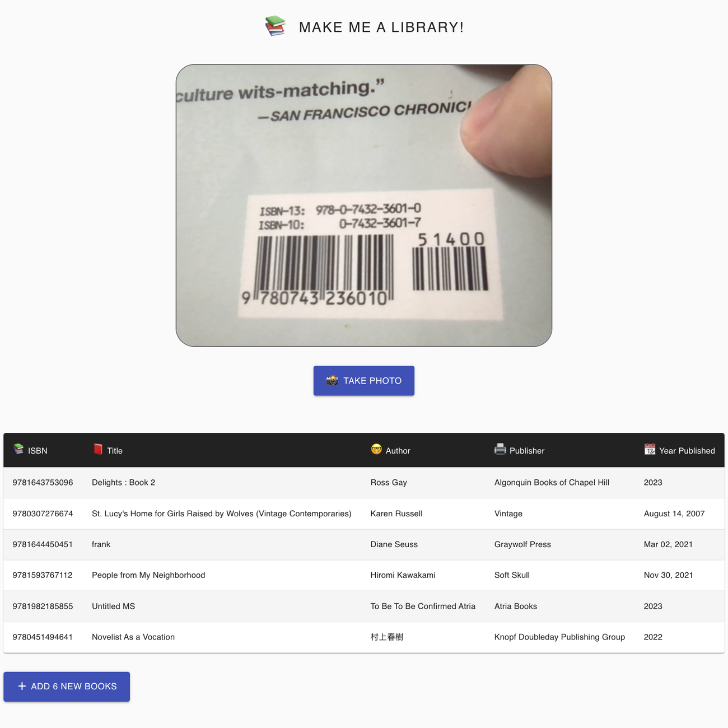This screenshot has height=728, width=728.
Task: Select the St. Lucy's Home for Girls row
Action: click(x=221, y=514)
